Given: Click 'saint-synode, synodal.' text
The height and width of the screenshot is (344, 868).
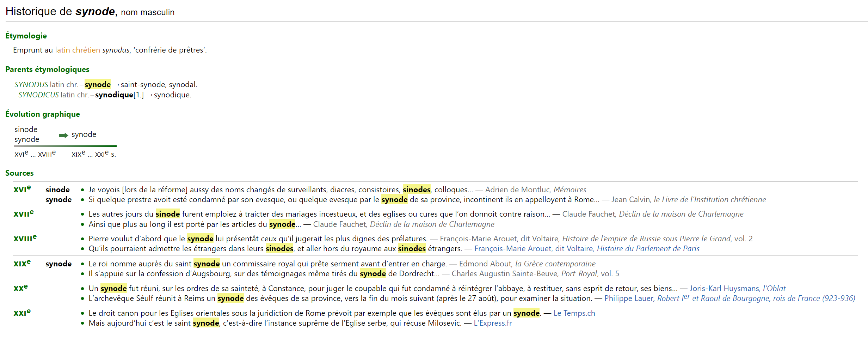Looking at the screenshot, I should coord(159,85).
